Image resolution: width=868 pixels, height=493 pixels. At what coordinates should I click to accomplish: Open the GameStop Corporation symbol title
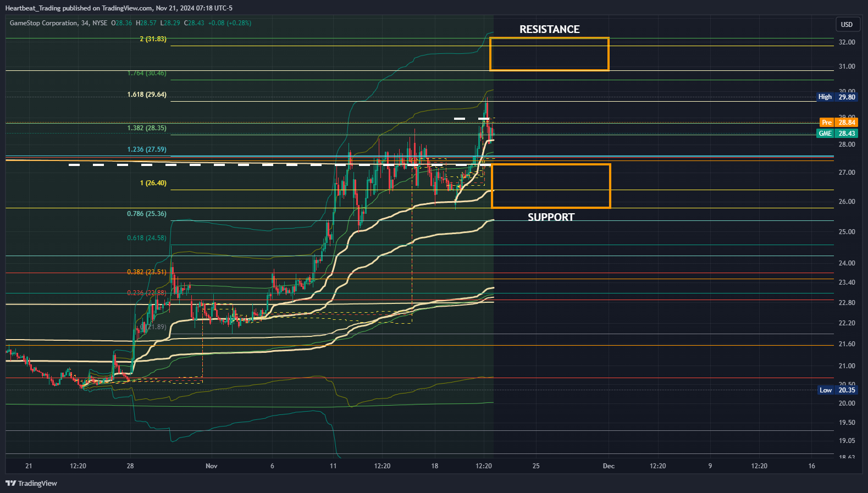(x=43, y=23)
